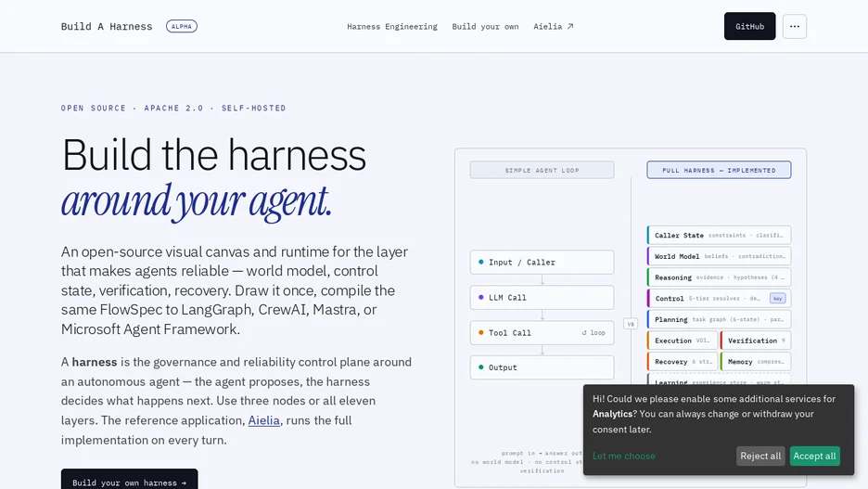Select the Recovery layer

pos(682,361)
